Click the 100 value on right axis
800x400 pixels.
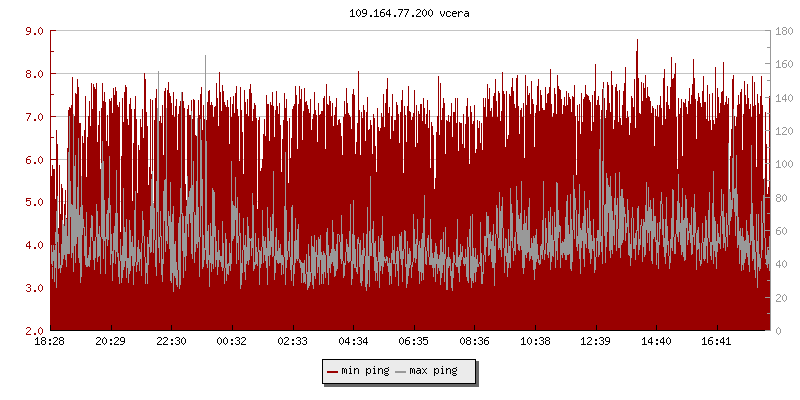click(784, 164)
